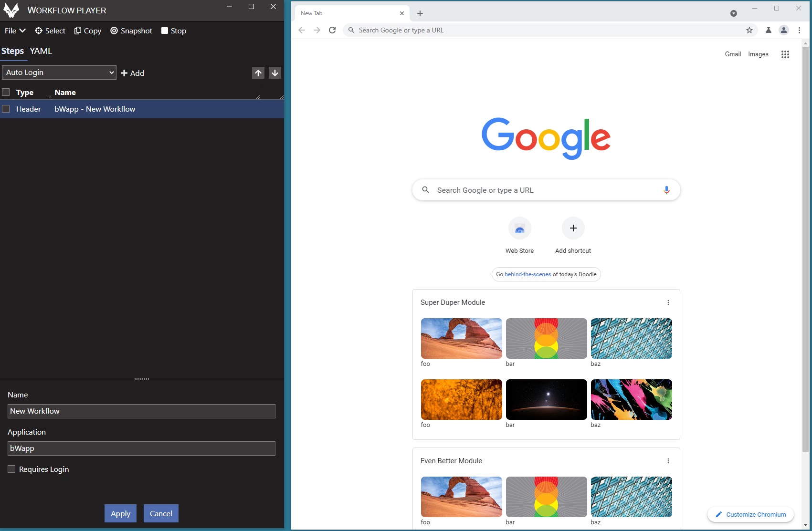Focus the Application input field
The height and width of the screenshot is (531, 812).
pyautogui.click(x=141, y=448)
